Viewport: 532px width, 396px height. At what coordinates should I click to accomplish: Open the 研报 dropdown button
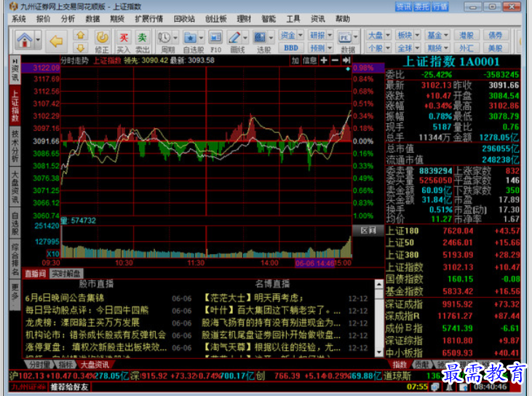pyautogui.click(x=320, y=35)
